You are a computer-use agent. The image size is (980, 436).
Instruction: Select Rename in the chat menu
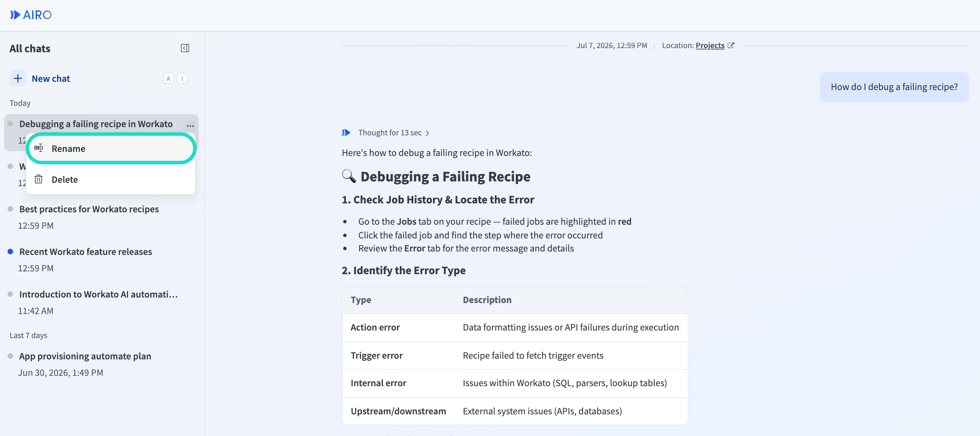111,148
